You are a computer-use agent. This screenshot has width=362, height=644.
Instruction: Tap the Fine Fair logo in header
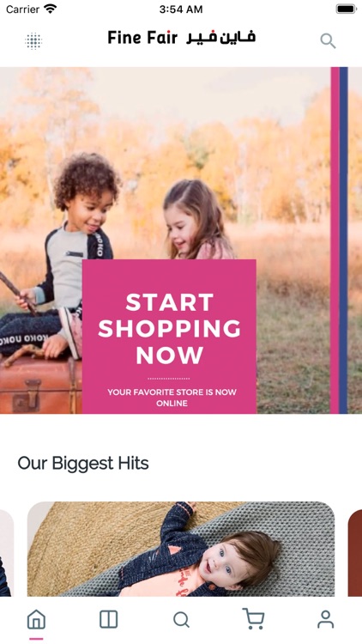[x=181, y=38]
